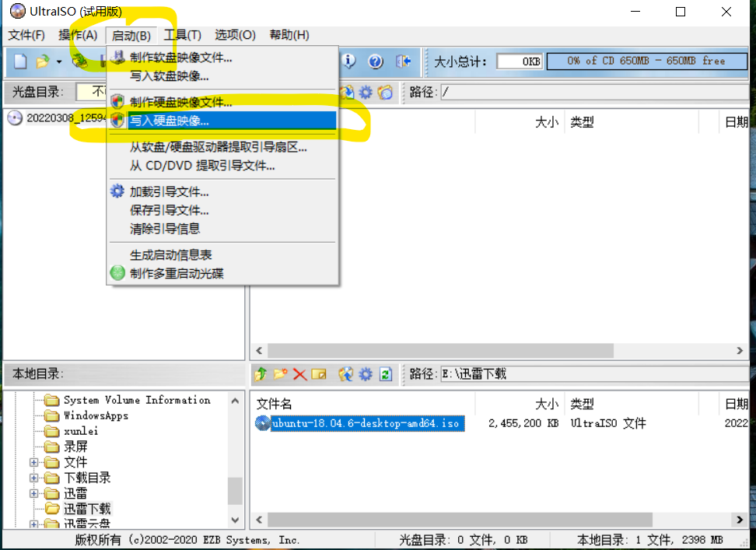Screen dimensions: 756x550
Task: Select 写入软盘映像... menu entry
Action: (x=222, y=75)
